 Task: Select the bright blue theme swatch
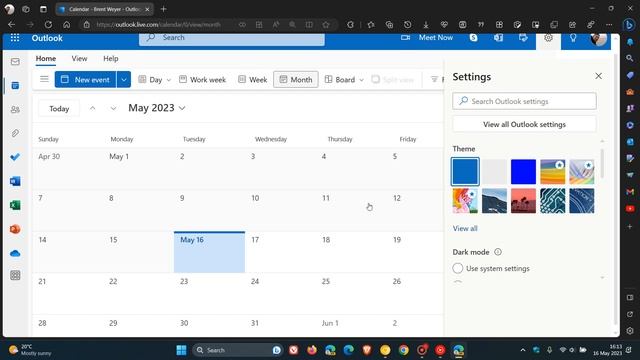(x=523, y=172)
